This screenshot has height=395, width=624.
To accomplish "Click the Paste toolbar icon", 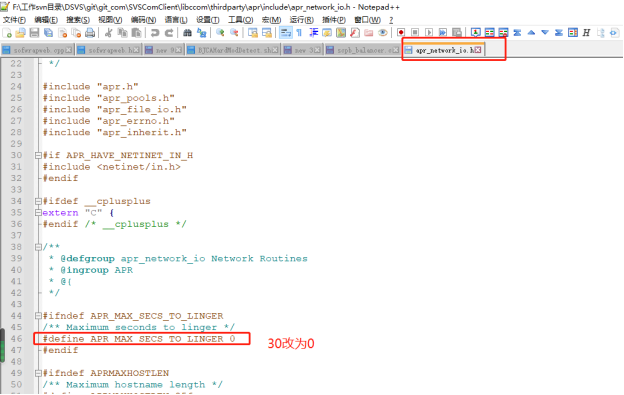I will (x=136, y=33).
